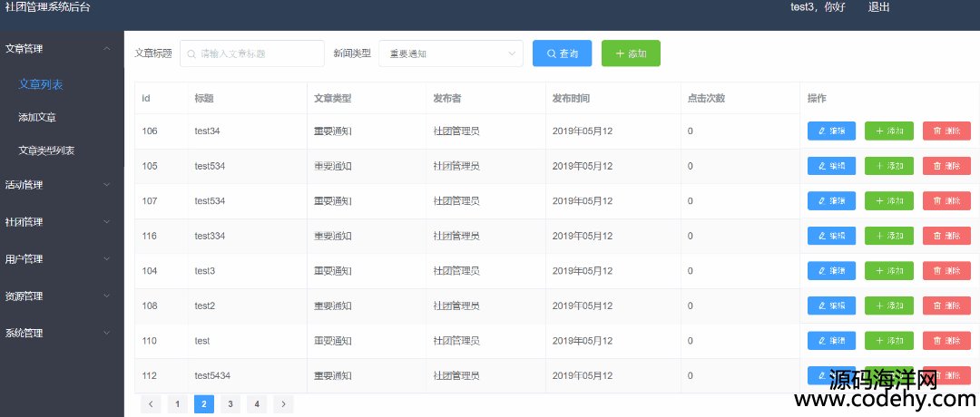Image resolution: width=980 pixels, height=417 pixels.
Task: Open the 新闻类型 dropdown showing 重要通知
Action: (x=451, y=53)
